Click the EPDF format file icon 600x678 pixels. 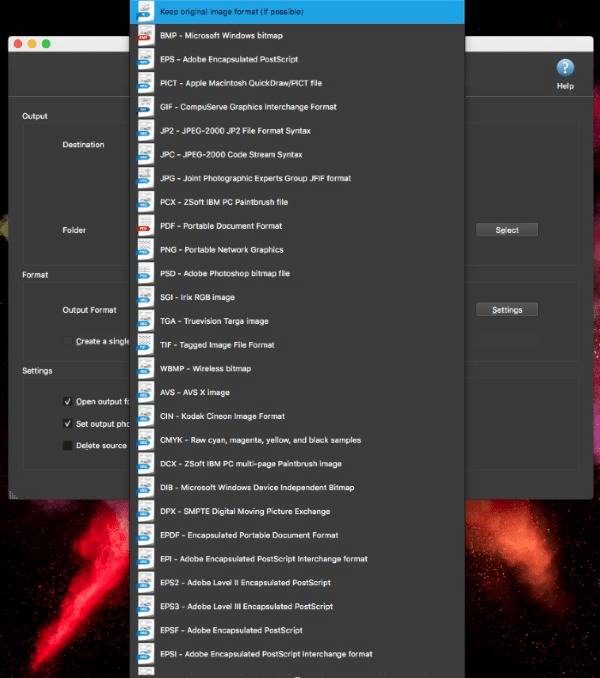click(x=145, y=535)
